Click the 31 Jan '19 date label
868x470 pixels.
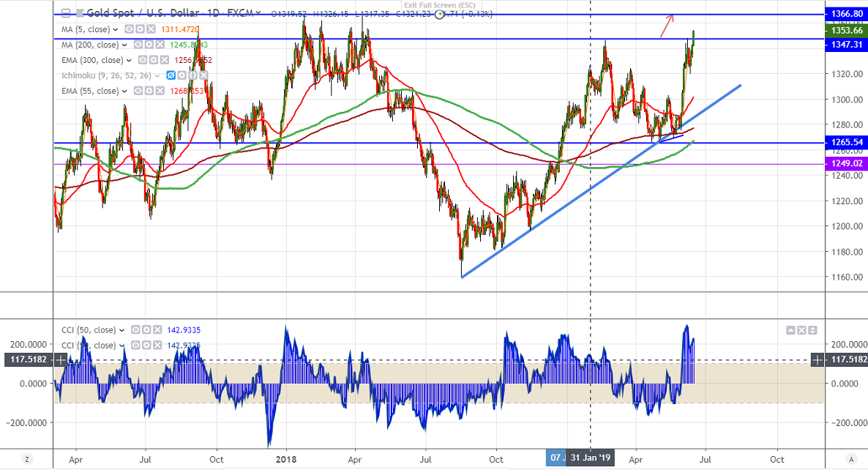[x=590, y=458]
